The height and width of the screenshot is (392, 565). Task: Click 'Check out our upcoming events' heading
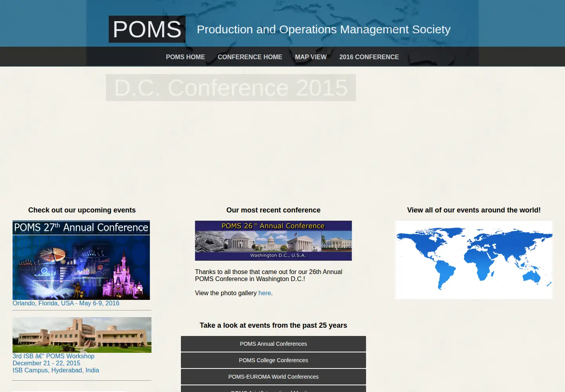pyautogui.click(x=82, y=210)
